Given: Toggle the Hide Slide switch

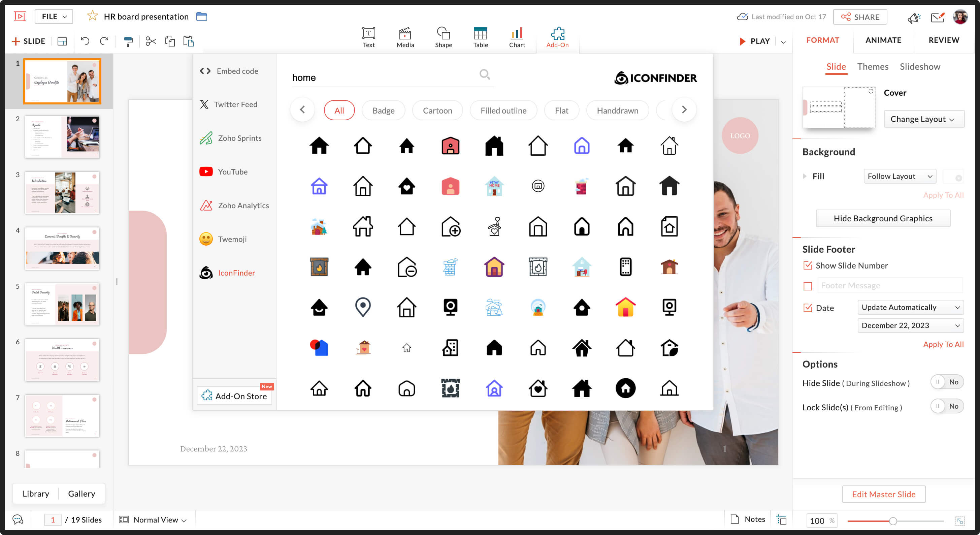Looking at the screenshot, I should (947, 382).
